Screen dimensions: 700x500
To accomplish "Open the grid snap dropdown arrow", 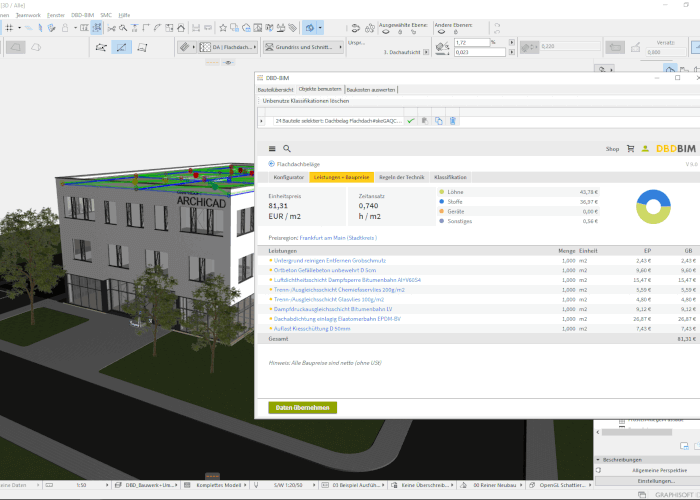I will pos(19,28).
